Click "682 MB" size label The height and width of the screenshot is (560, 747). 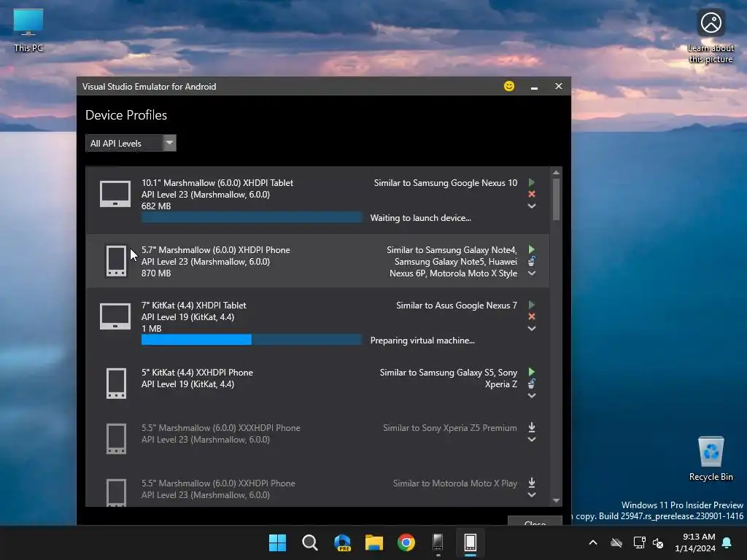pyautogui.click(x=156, y=206)
